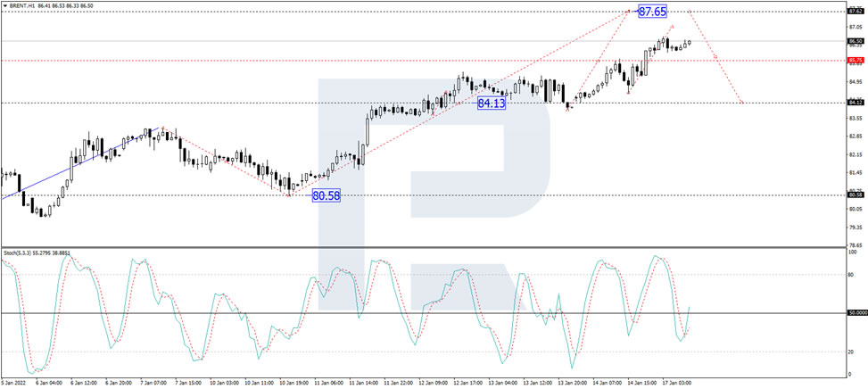This screenshot has width=868, height=389.
Task: Click the 5 Jan 2022 time axis label
Action: (12, 382)
